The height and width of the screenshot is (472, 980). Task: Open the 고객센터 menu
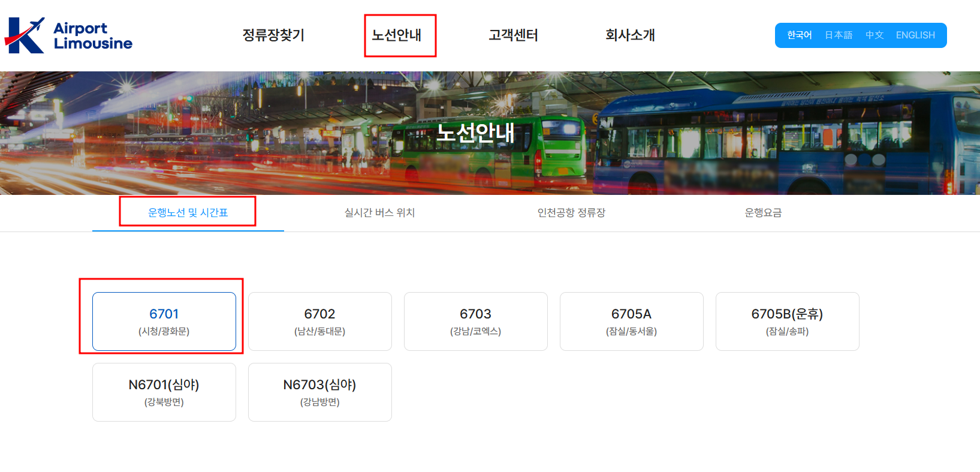[513, 35]
